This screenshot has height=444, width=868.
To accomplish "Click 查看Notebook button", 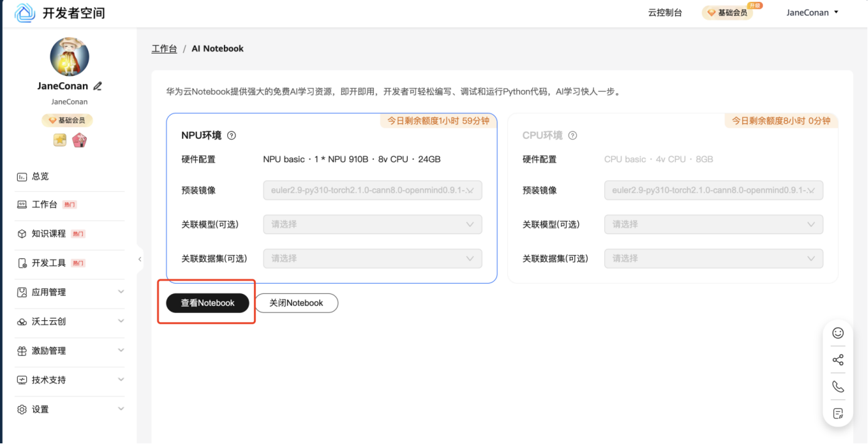I will click(208, 303).
